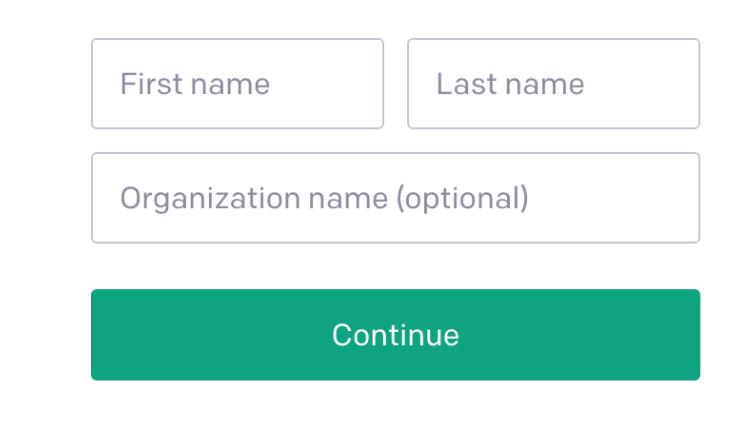The width and height of the screenshot is (755, 444).
Task: Choose the first field in the top row
Action: point(237,84)
